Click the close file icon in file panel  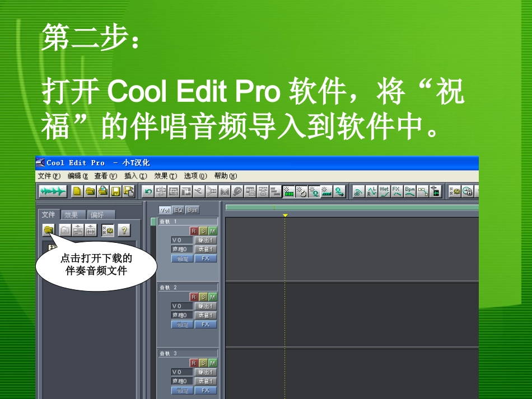65,231
